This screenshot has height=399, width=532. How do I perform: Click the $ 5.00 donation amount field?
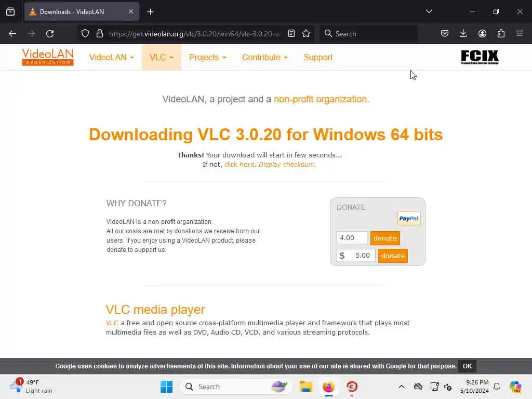click(356, 255)
